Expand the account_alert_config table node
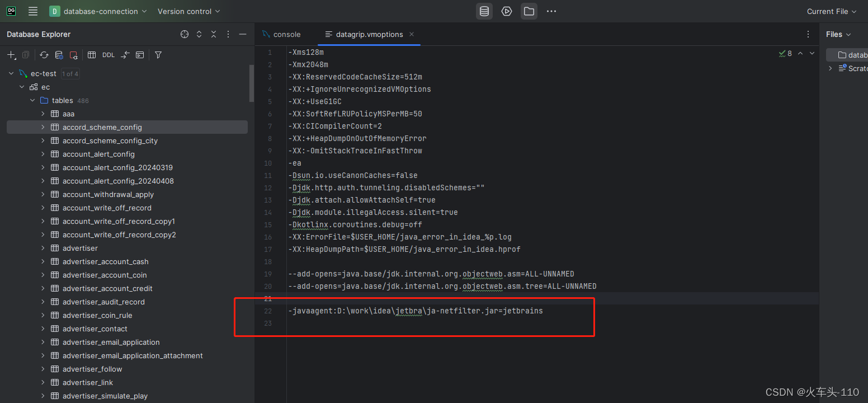This screenshot has height=403, width=868. [43, 154]
